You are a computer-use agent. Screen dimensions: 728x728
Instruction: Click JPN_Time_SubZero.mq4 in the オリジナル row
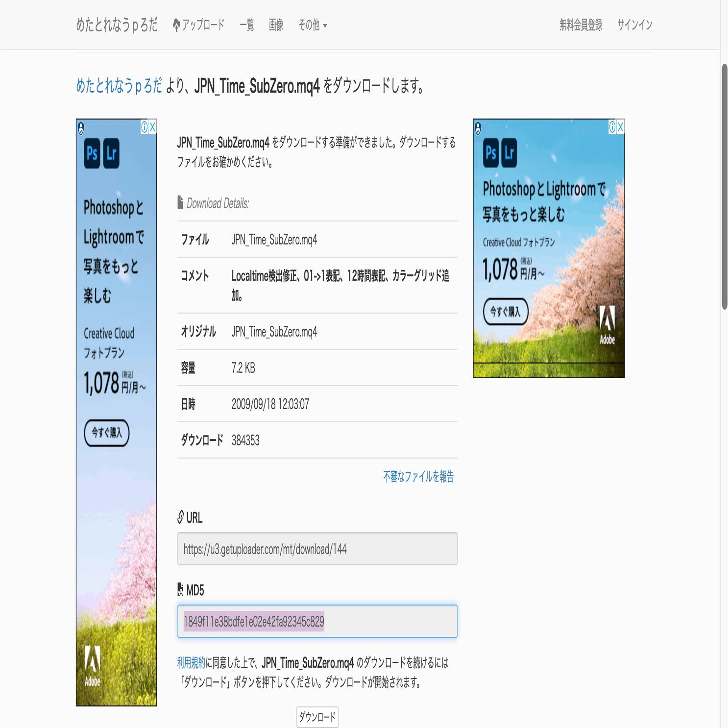click(274, 332)
